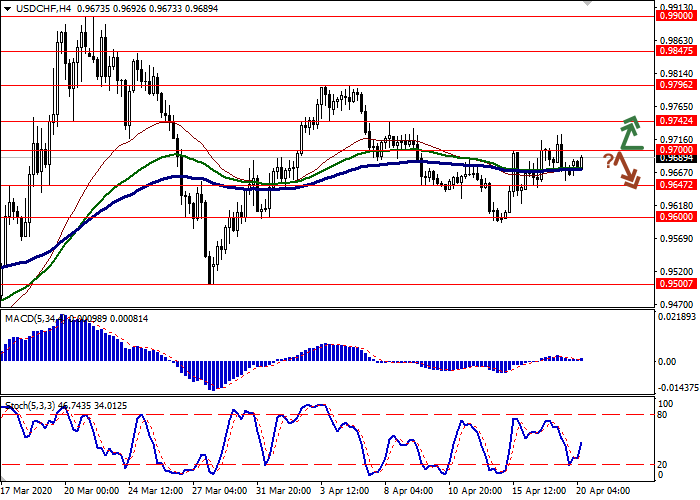Select the 0.9700 price level label
The height and width of the screenshot is (500, 700).
[670, 149]
